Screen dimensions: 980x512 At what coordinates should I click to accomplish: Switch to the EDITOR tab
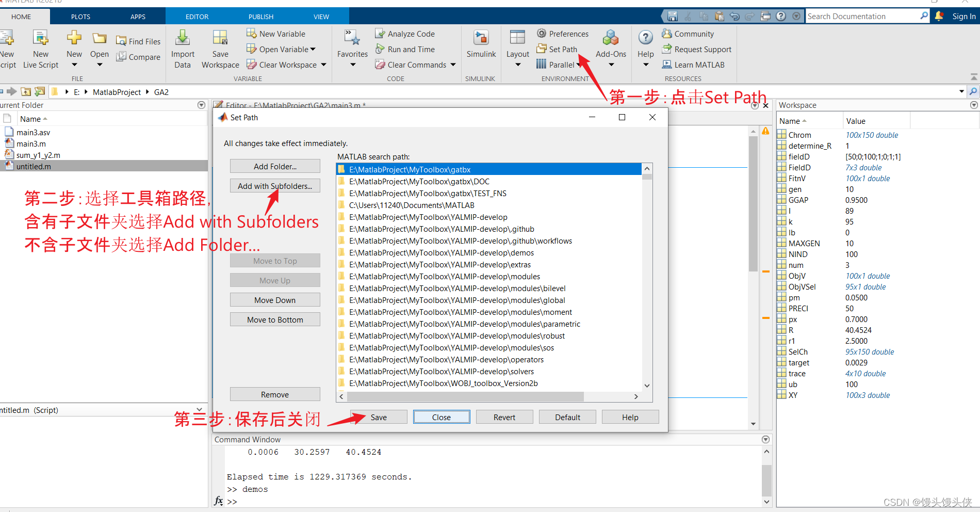point(197,17)
